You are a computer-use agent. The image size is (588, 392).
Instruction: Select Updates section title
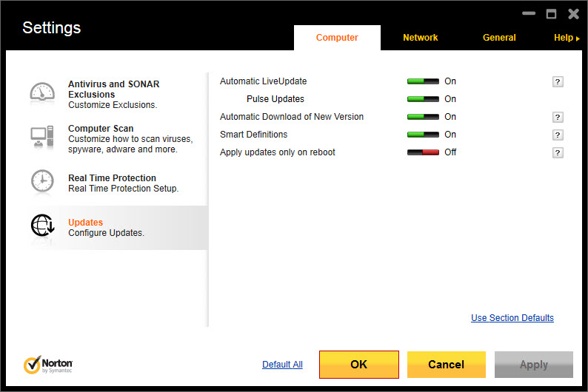pos(85,223)
